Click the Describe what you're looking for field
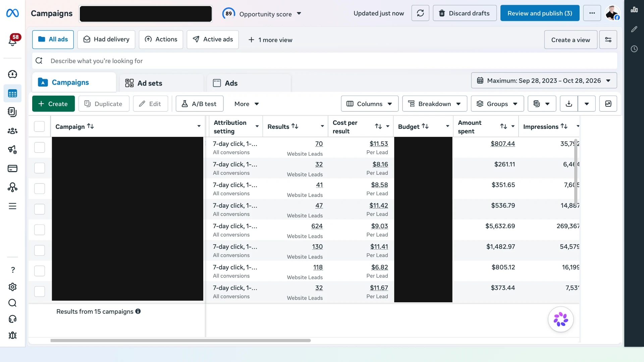This screenshot has width=644, height=362. click(325, 61)
